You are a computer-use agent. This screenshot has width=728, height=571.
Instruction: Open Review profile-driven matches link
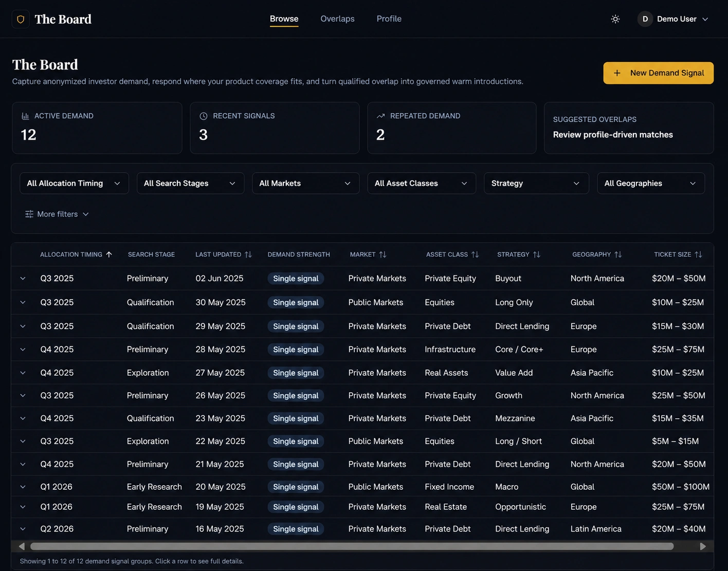613,135
